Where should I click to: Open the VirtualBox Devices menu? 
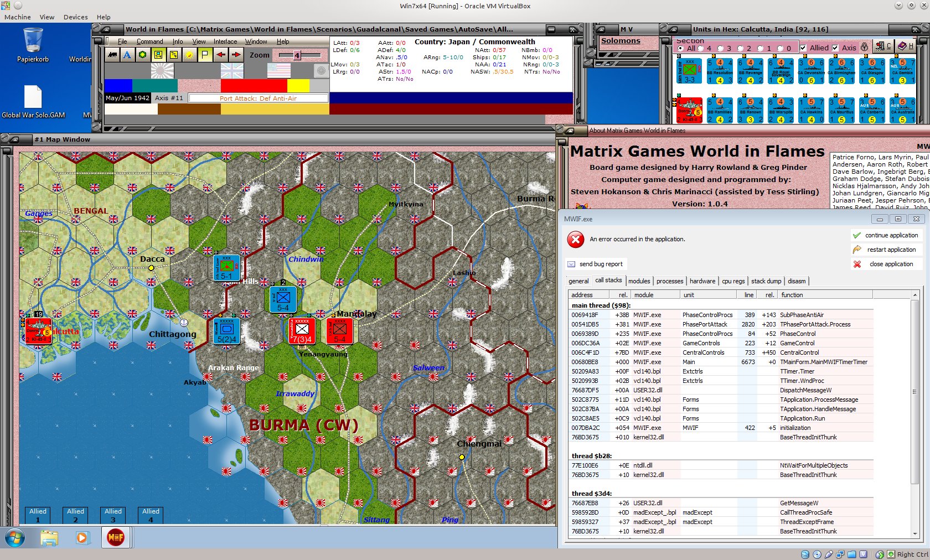tap(75, 17)
